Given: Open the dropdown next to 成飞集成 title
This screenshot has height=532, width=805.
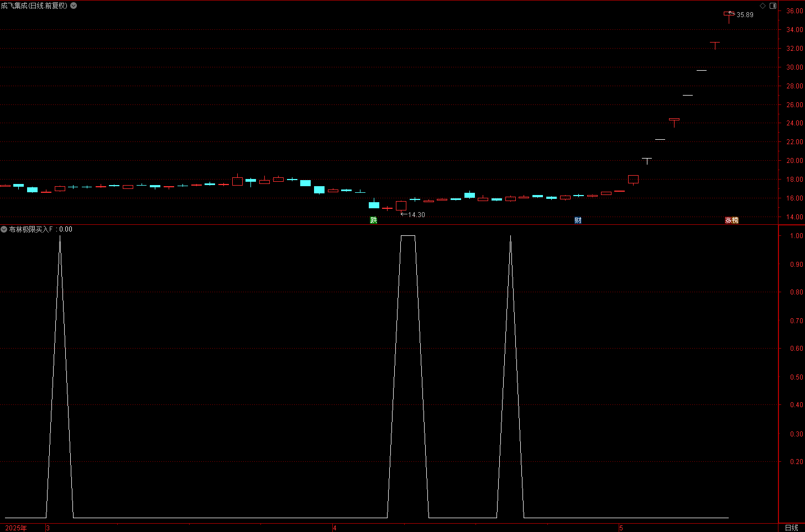Looking at the screenshot, I should click(74, 6).
